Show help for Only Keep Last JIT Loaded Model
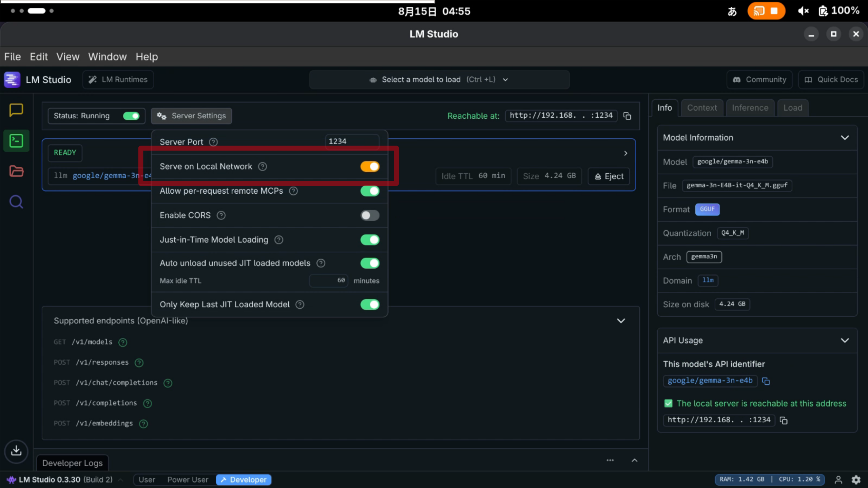 (x=300, y=305)
